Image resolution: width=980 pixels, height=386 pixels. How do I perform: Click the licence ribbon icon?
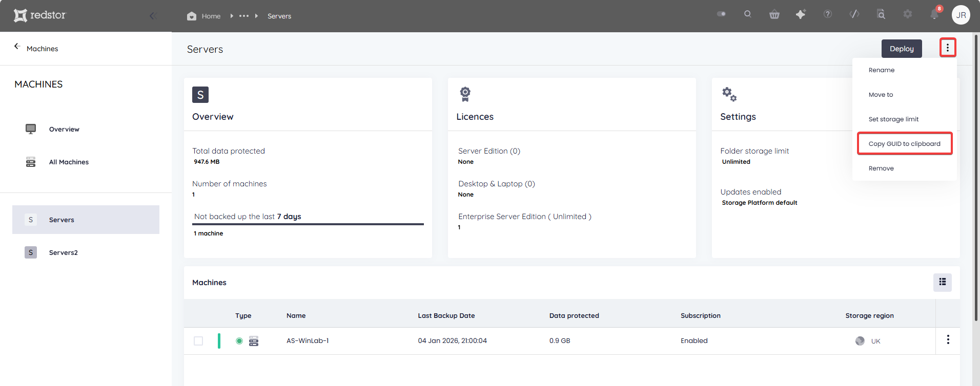click(465, 94)
